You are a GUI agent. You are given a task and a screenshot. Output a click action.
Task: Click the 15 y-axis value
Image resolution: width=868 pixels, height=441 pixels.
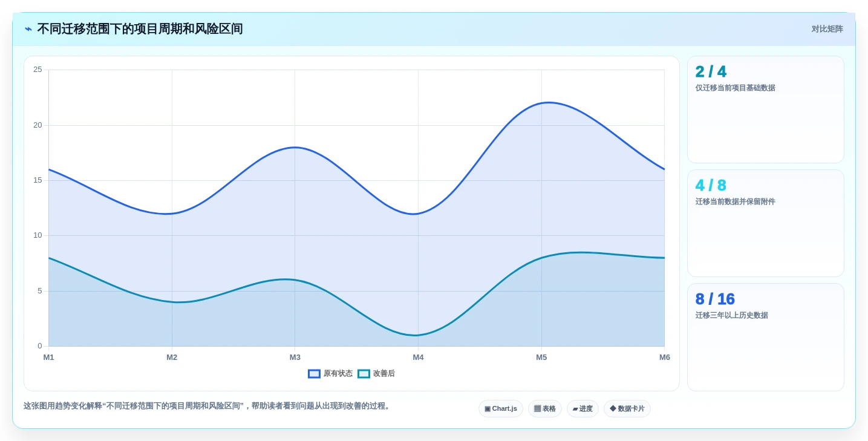click(x=38, y=180)
